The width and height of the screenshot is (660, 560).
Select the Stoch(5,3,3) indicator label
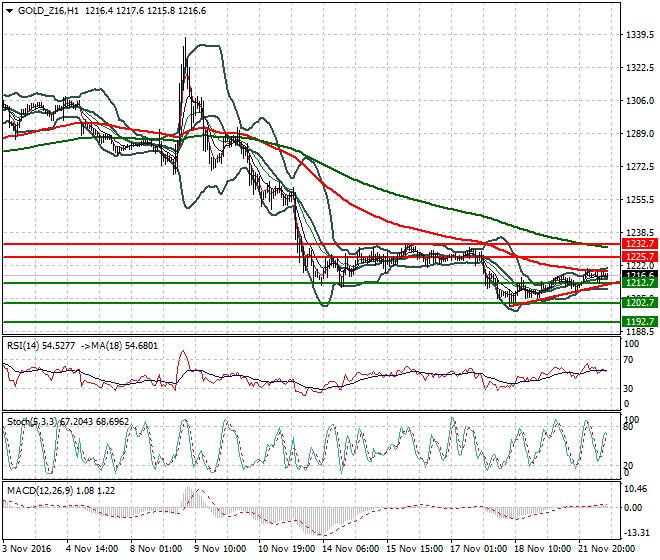click(31, 421)
